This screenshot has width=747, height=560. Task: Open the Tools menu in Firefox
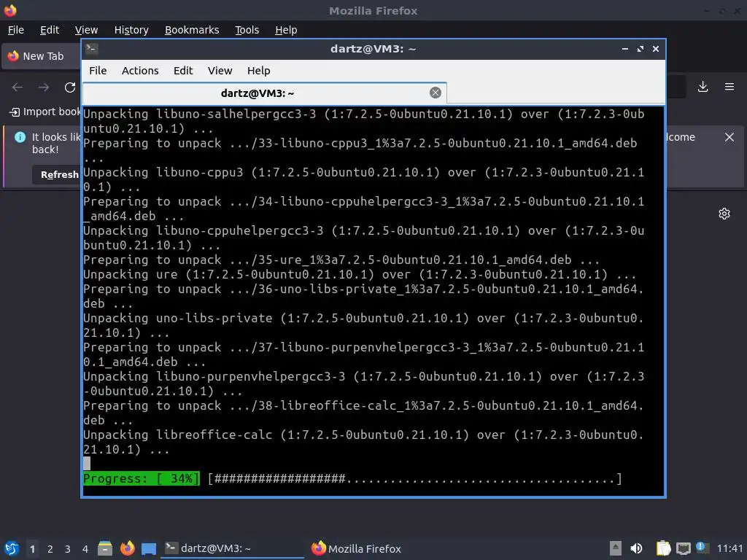point(247,30)
